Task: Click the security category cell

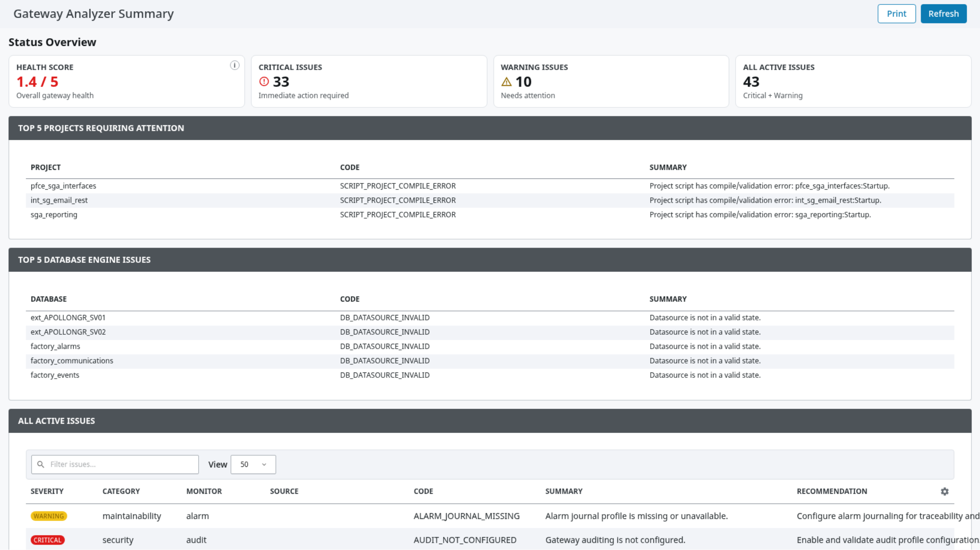Action: [118, 540]
